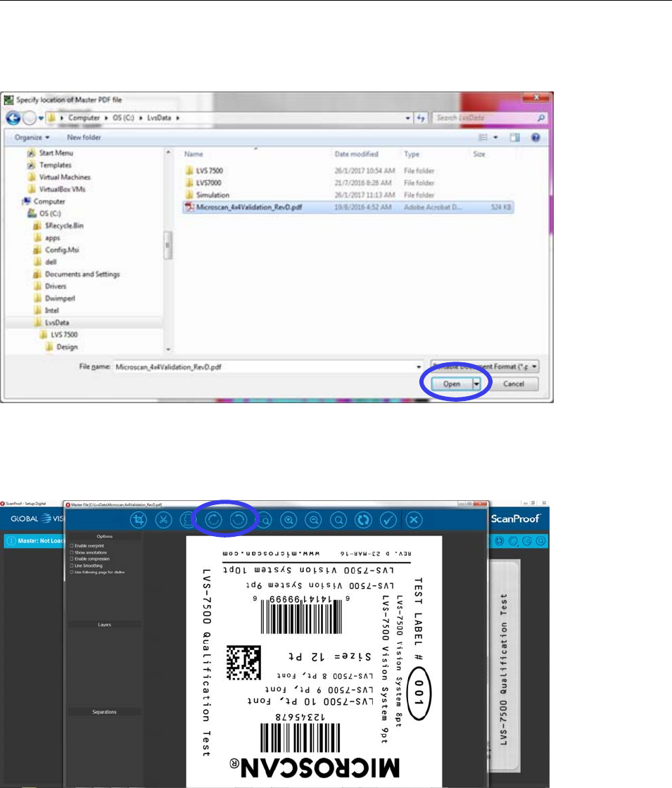Open the file dialog help icon
672x788 pixels.
coord(535,137)
